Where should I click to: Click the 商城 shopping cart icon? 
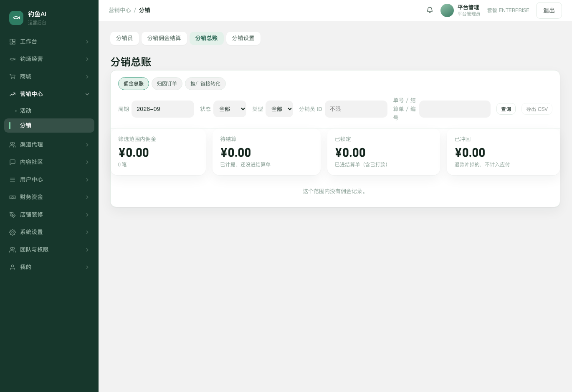[x=13, y=77]
